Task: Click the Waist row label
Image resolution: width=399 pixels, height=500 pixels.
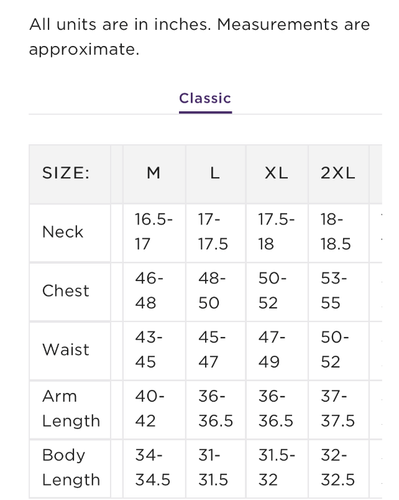Action: click(70, 351)
